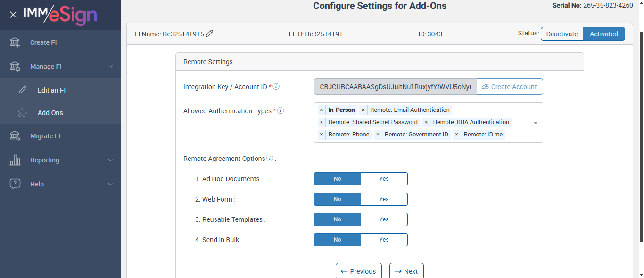Click the Next button
The width and height of the screenshot is (644, 278).
pos(406,271)
